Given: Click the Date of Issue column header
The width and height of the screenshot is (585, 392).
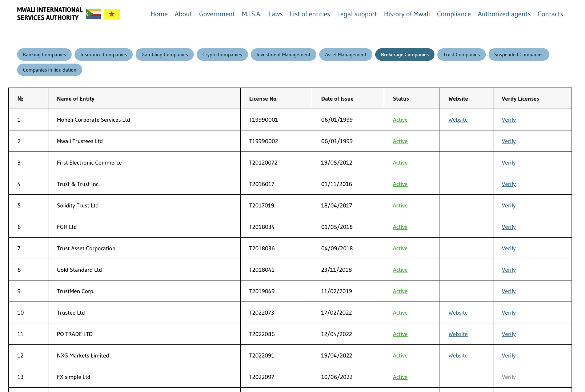Looking at the screenshot, I should point(337,99).
